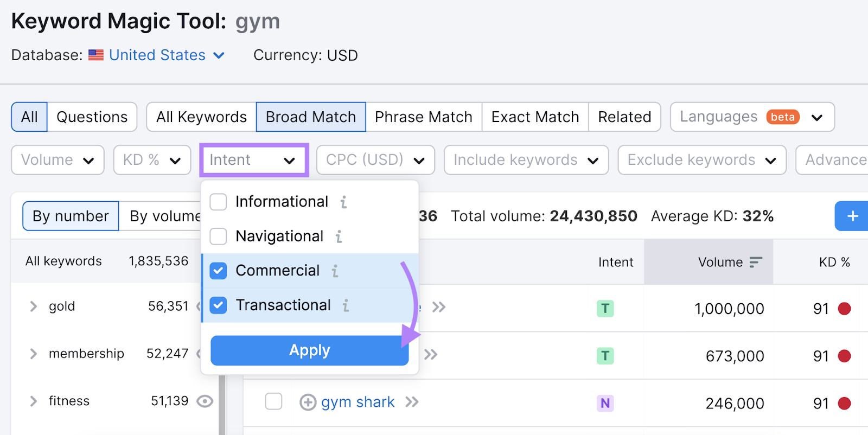
Task: Click the info icon beside Navigational
Action: point(339,236)
